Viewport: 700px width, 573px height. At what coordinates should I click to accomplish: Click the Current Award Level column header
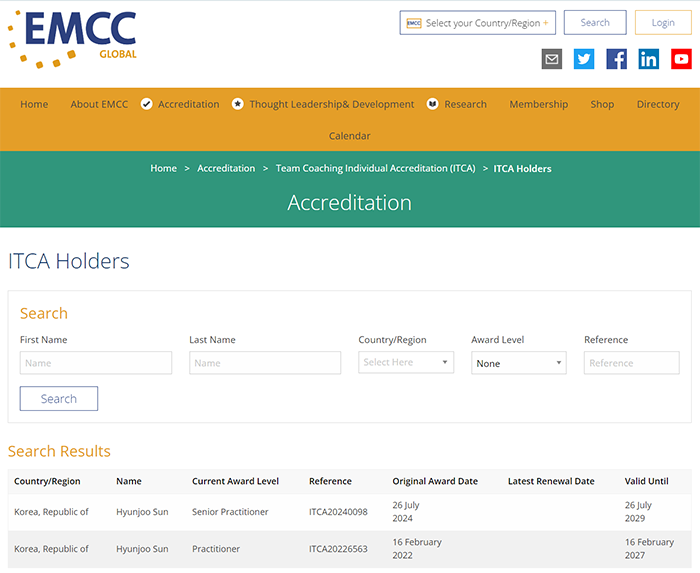[x=235, y=481]
